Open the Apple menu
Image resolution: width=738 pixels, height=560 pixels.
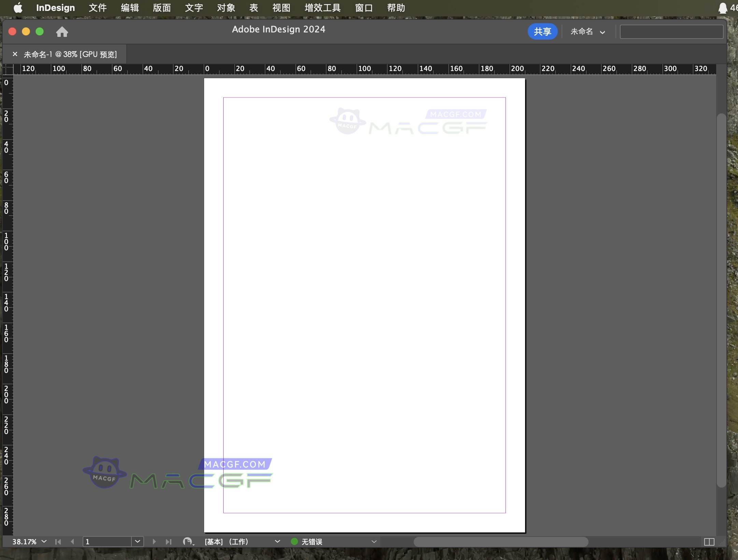coord(18,8)
